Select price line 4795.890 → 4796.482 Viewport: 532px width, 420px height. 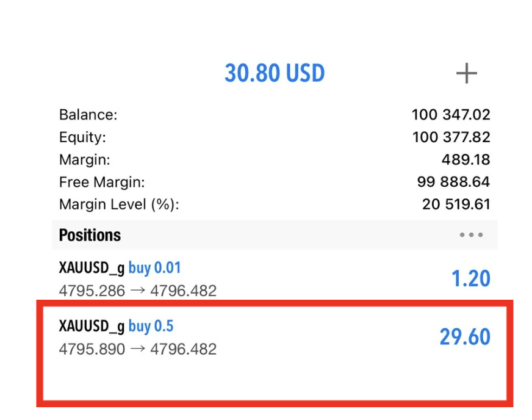(x=137, y=349)
